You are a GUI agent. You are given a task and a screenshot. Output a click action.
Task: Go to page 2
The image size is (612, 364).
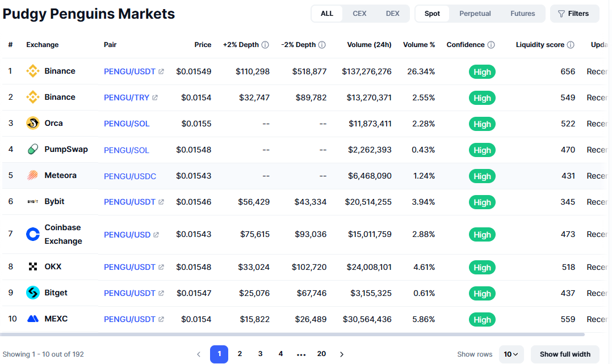(x=240, y=354)
